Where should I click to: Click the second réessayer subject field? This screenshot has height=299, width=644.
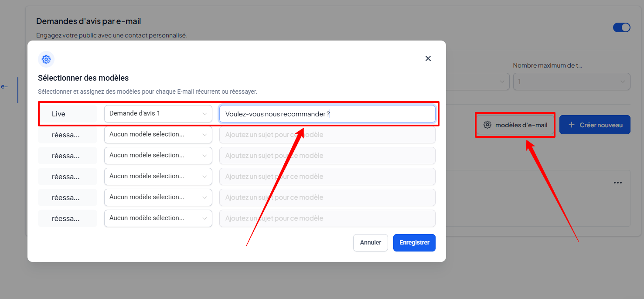327,156
